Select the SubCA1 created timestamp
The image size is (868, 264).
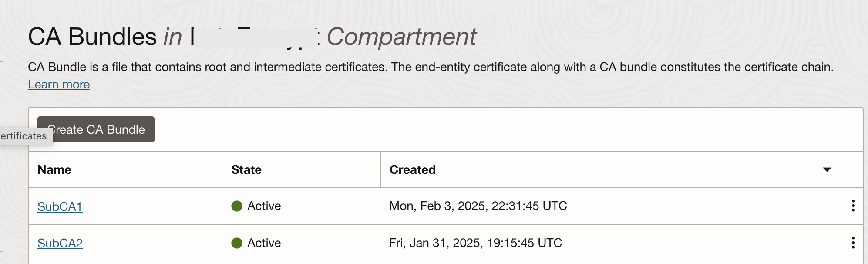click(478, 206)
